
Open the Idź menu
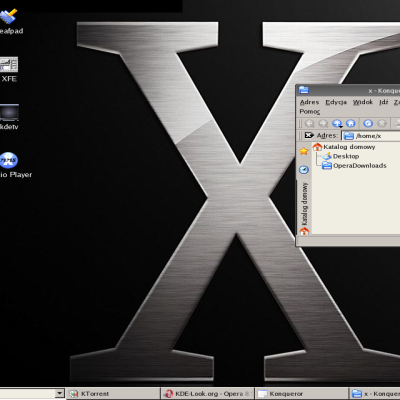click(384, 102)
